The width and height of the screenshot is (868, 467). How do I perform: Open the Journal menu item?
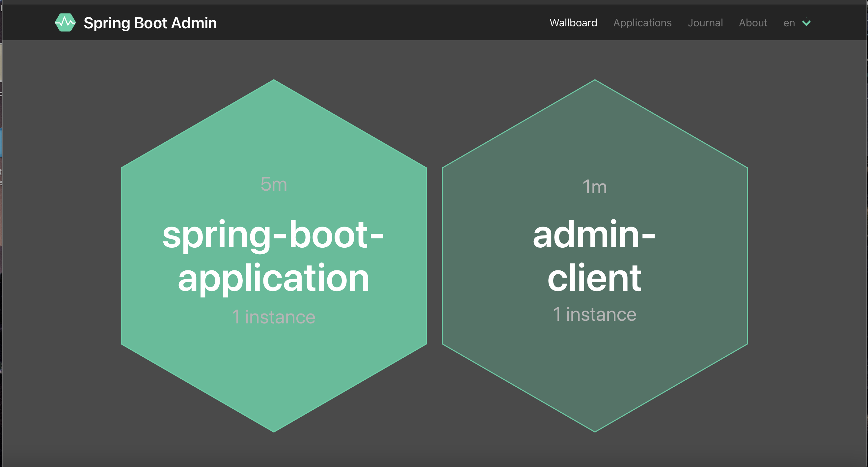click(x=705, y=23)
